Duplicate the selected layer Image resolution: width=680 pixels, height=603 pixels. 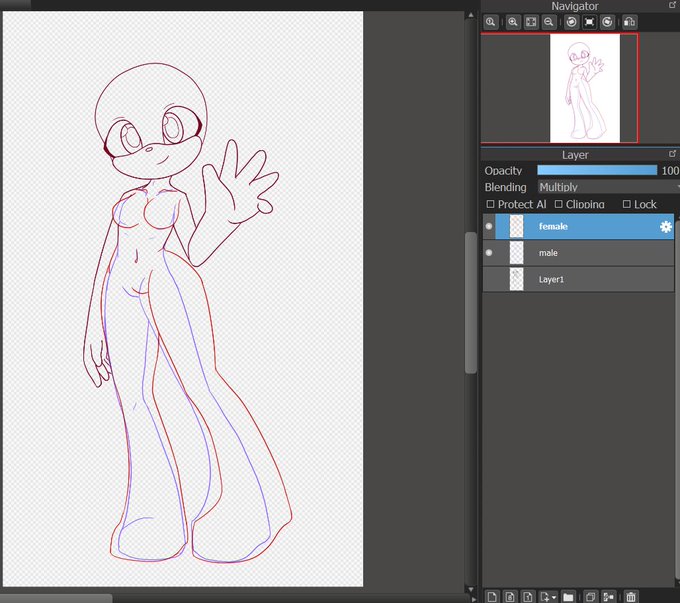[x=590, y=597]
